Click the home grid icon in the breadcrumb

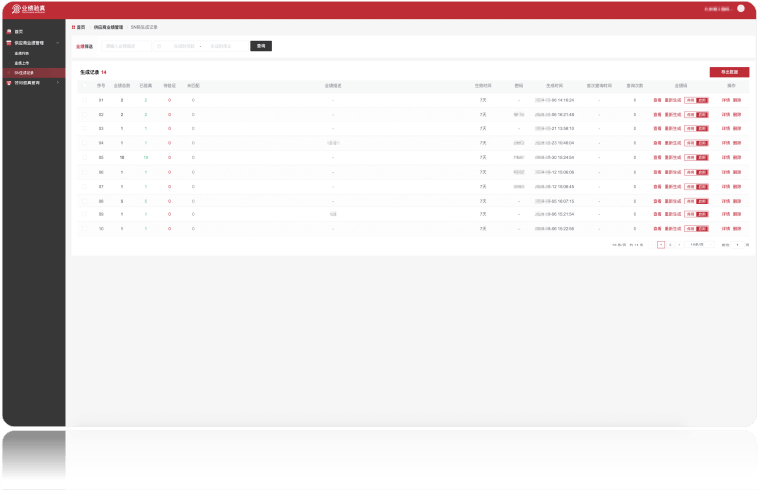(73, 27)
